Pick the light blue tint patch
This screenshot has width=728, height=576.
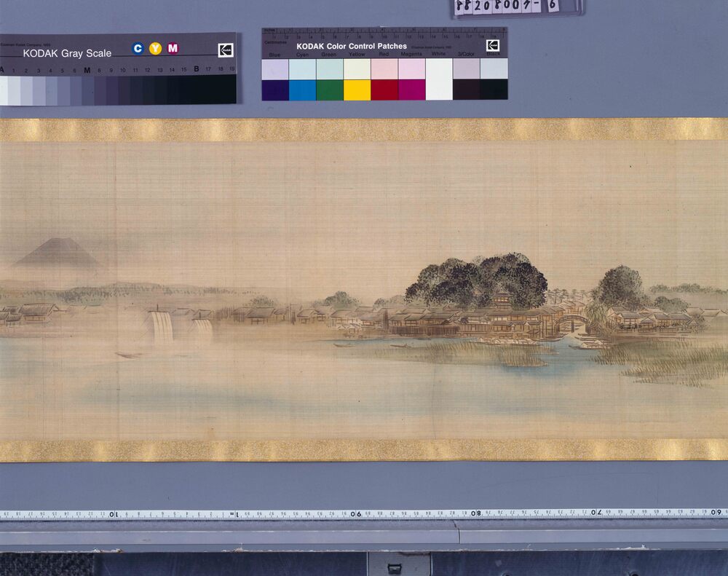(x=275, y=70)
